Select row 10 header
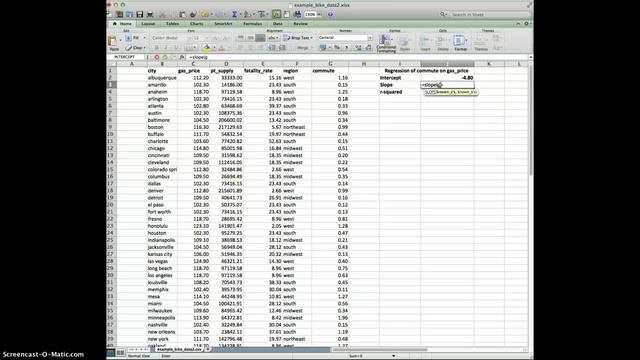Screen dimensions: 640x360 coord(111,134)
